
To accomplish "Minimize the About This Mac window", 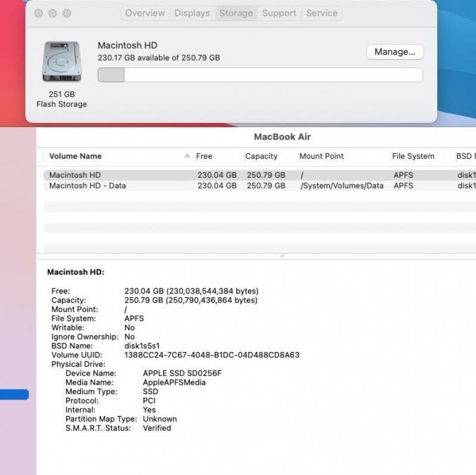I will point(53,13).
